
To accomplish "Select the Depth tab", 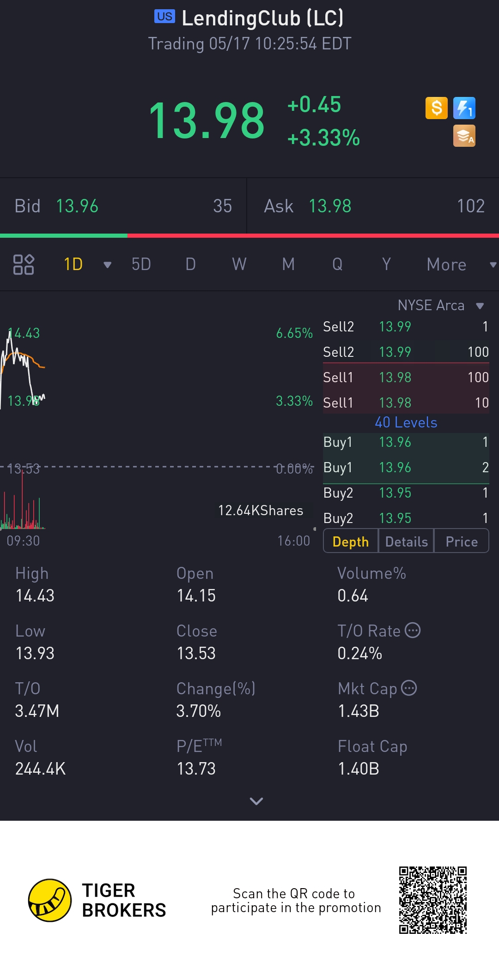I will coord(350,541).
